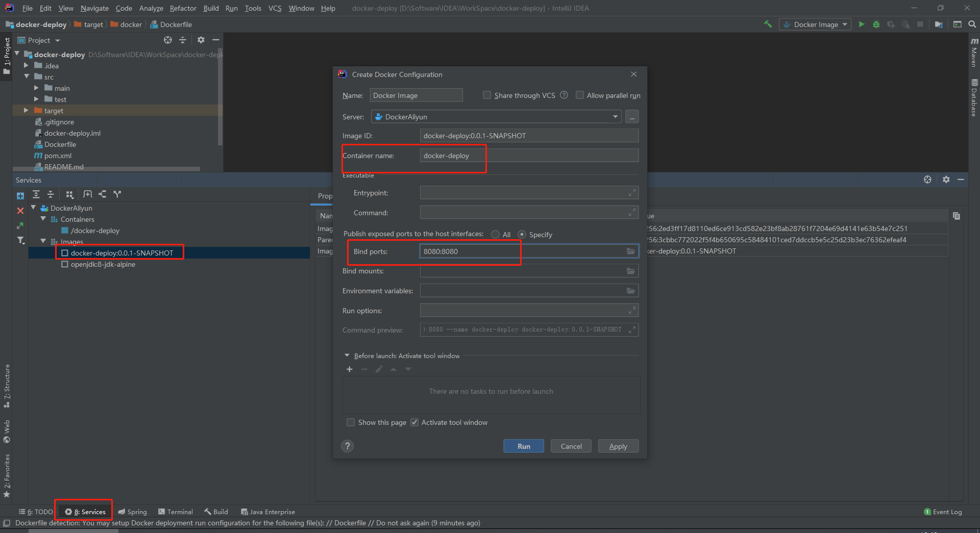Screen dimensions: 980x533
Task: Switch to the Terminal tab
Action: [x=176, y=512]
